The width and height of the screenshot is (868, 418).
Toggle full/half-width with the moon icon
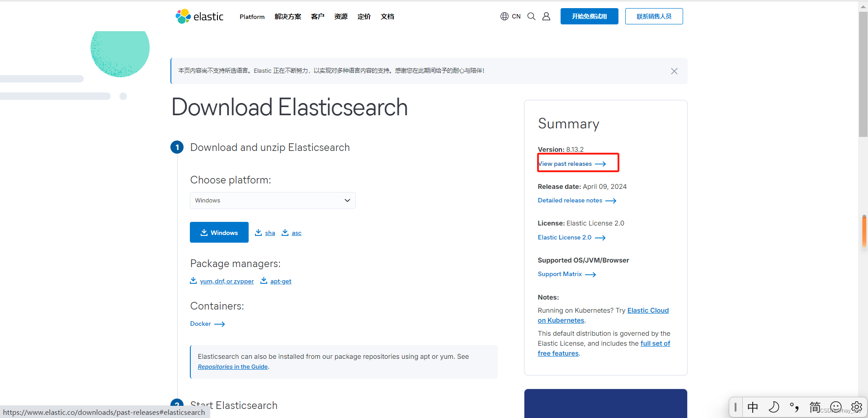point(774,407)
